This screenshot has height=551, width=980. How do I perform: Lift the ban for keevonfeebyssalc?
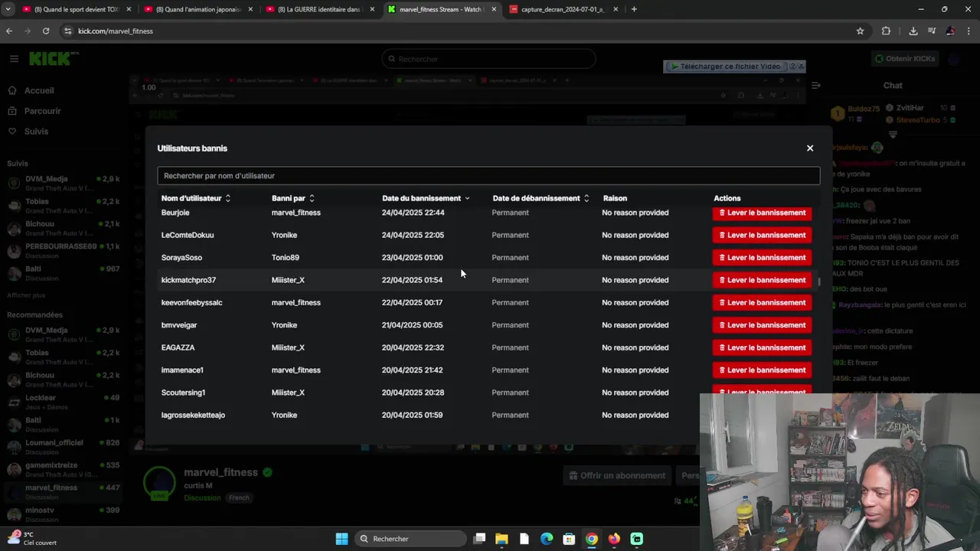coord(762,302)
